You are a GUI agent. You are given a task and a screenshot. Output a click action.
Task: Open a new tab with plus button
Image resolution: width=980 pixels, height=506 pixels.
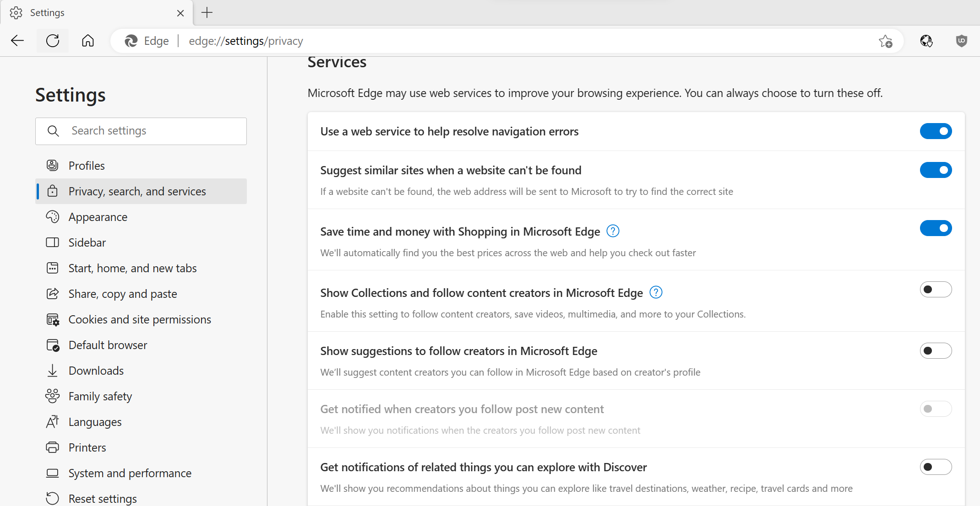pyautogui.click(x=207, y=13)
